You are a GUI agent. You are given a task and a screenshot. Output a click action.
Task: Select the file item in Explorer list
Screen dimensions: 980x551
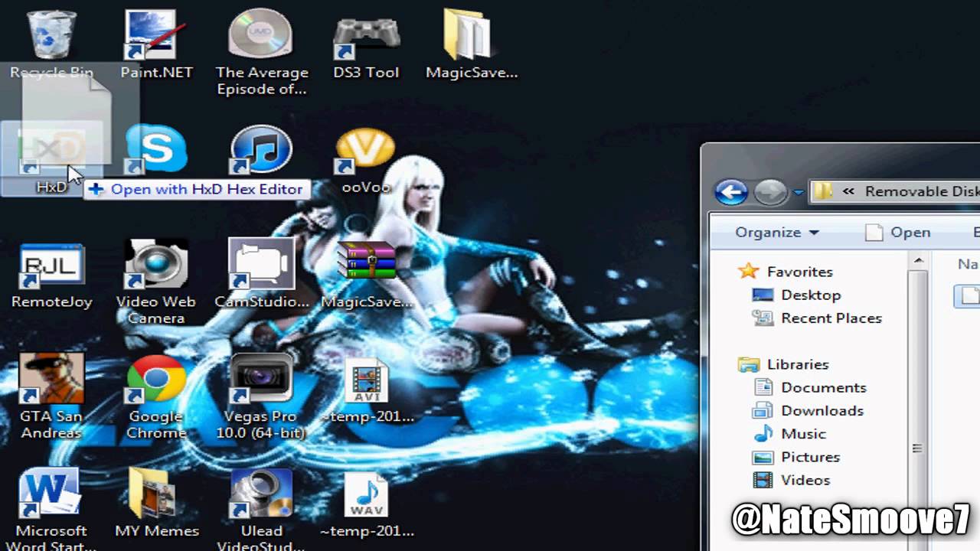(x=969, y=295)
